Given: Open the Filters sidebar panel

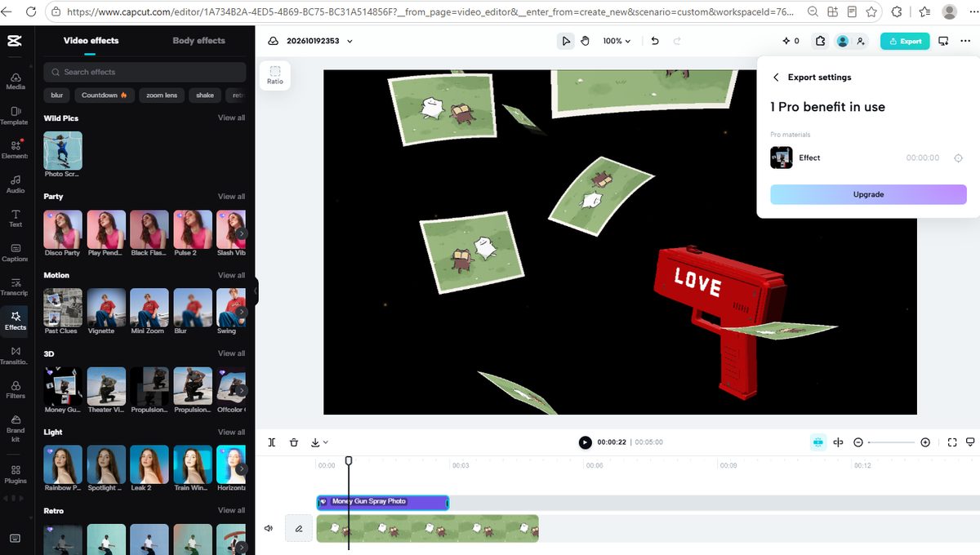Looking at the screenshot, I should pos(15,389).
